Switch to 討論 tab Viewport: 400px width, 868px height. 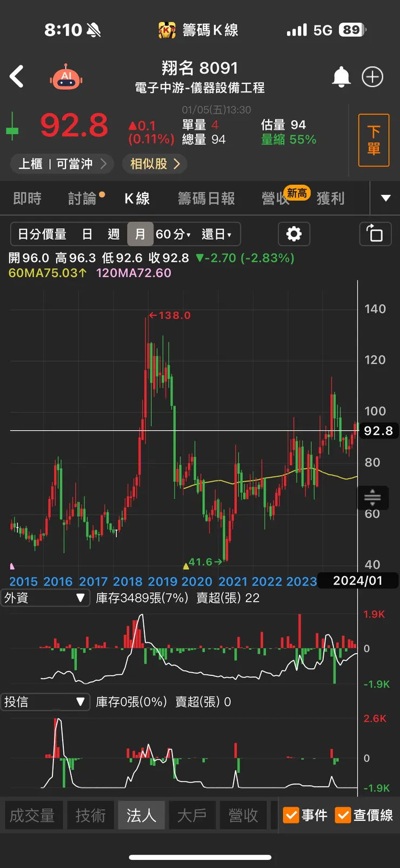[x=83, y=199]
